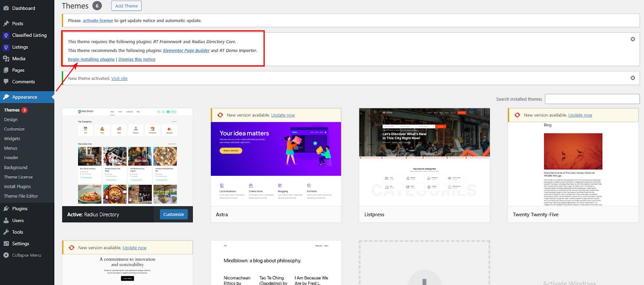The image size is (644, 285).
Task: Open the Listpress theme thumbnail
Action: [425, 157]
